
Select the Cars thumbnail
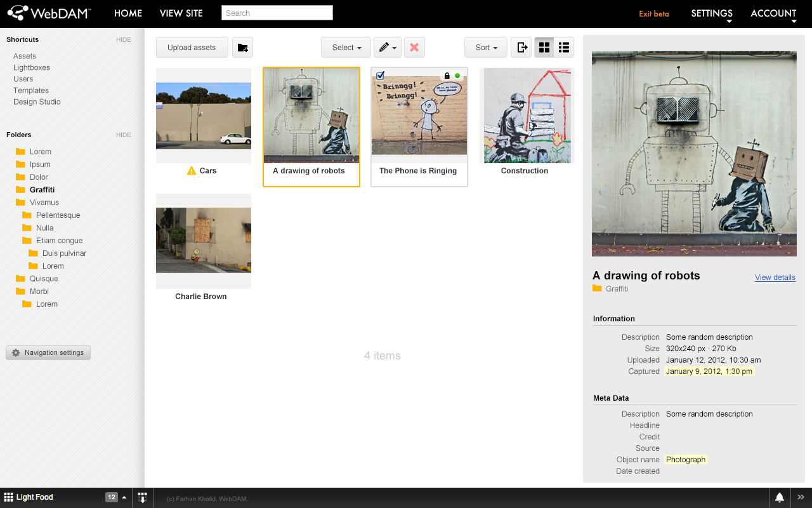(x=204, y=116)
